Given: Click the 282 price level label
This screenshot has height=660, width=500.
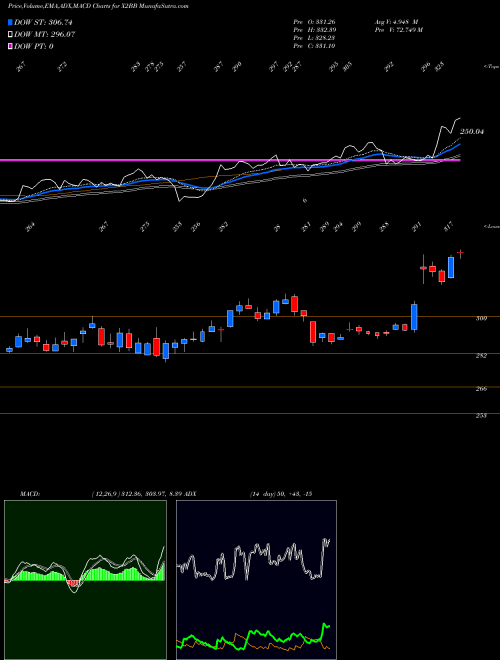Looking at the screenshot, I should pyautogui.click(x=482, y=356).
